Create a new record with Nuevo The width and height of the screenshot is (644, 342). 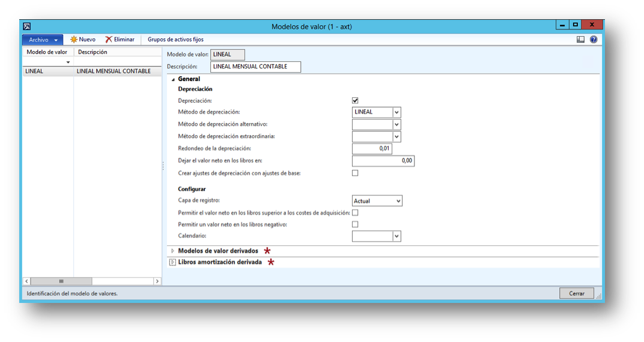(83, 40)
